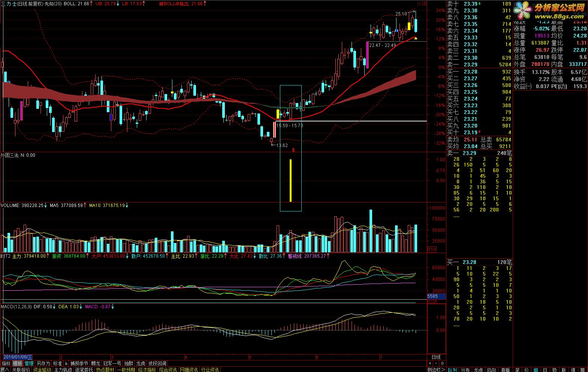Screen dimensions: 588x372
Task: Click the 另存为 button
Action: [43, 363]
